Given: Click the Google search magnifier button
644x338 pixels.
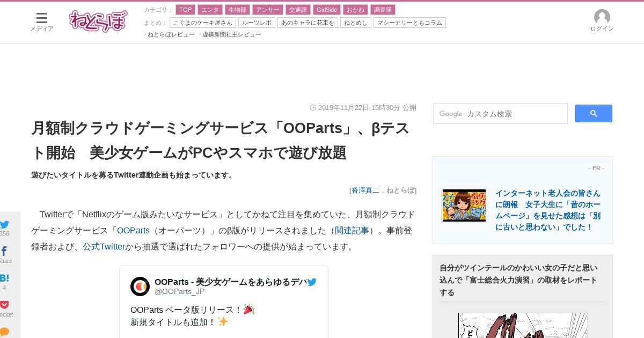Looking at the screenshot, I should [x=594, y=113].
